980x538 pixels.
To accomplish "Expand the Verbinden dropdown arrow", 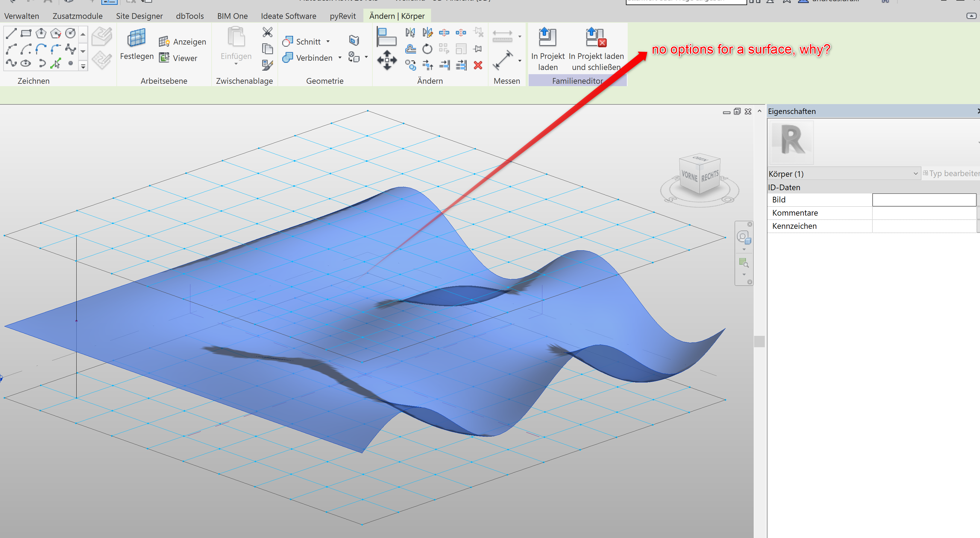I will pos(340,58).
